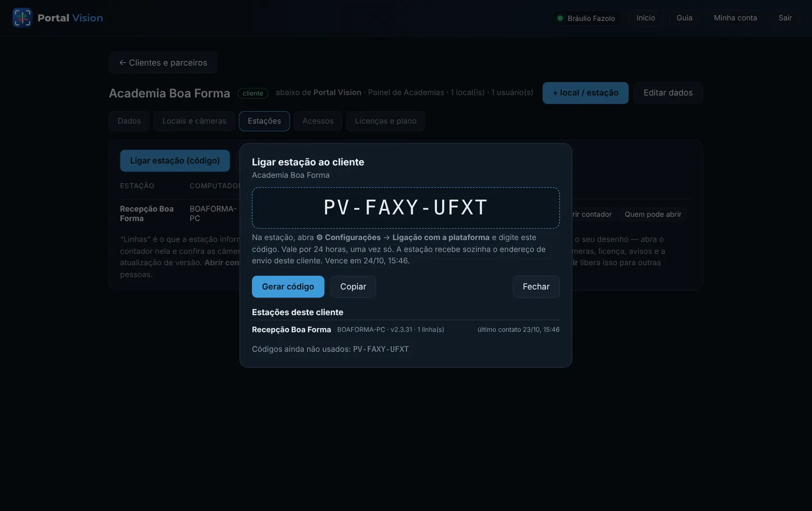
Task: Click Sair to log out
Action: [x=785, y=18]
